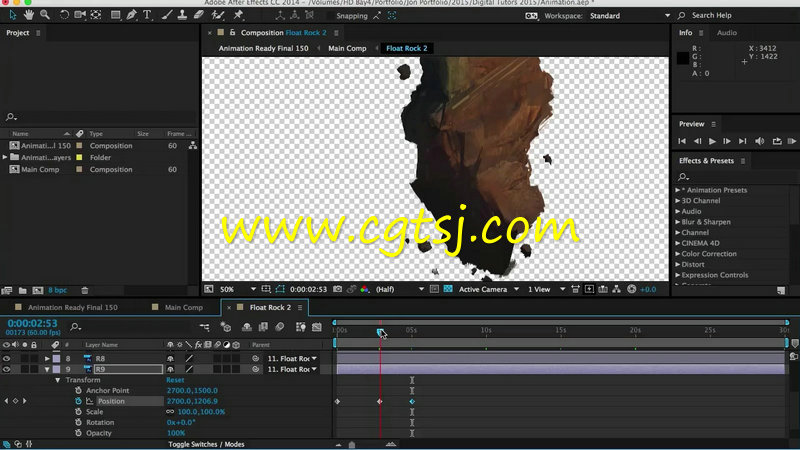The width and height of the screenshot is (800, 450).
Task: Select the Roto Brush tool
Action: (x=218, y=15)
